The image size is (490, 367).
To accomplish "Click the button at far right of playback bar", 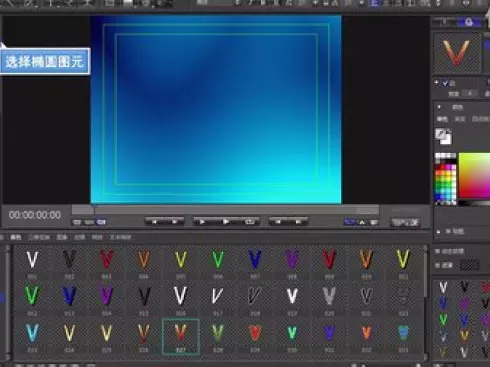I will pyautogui.click(x=405, y=222).
